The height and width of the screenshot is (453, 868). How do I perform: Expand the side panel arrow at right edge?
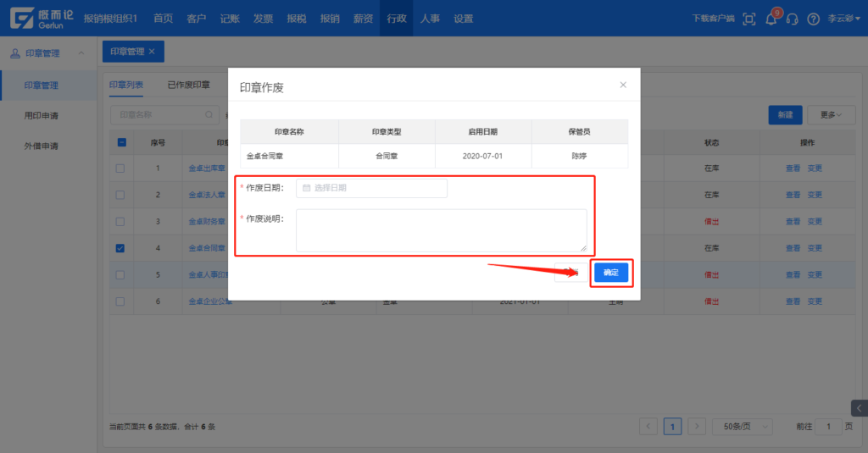point(860,408)
